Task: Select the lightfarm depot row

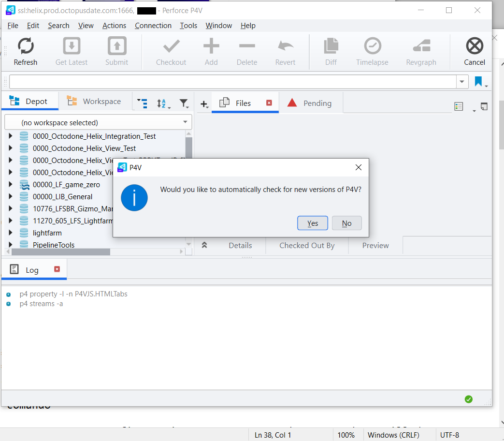Action: tap(47, 233)
